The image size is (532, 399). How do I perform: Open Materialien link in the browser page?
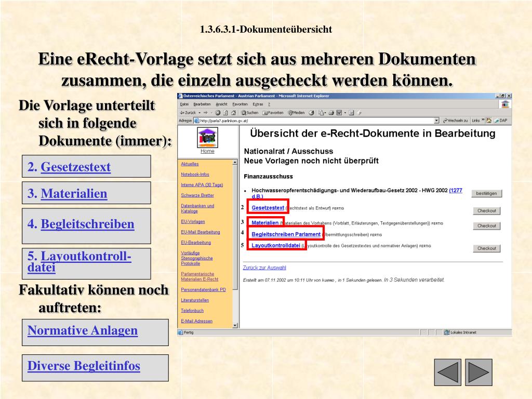265,222
